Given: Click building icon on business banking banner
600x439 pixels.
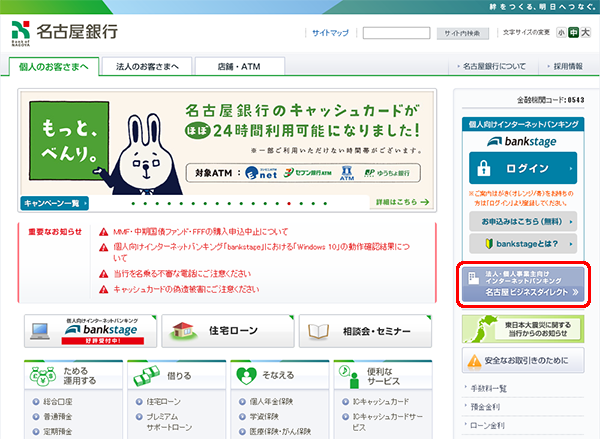Looking at the screenshot, I should 473,278.
